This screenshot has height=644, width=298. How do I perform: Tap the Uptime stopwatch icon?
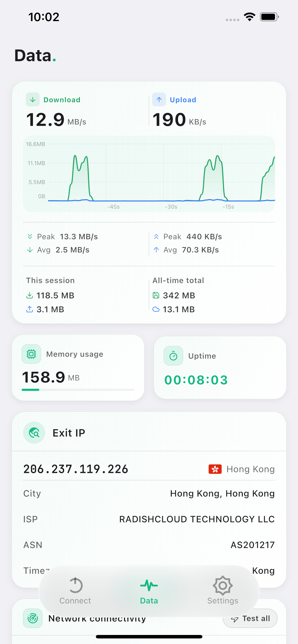click(173, 356)
